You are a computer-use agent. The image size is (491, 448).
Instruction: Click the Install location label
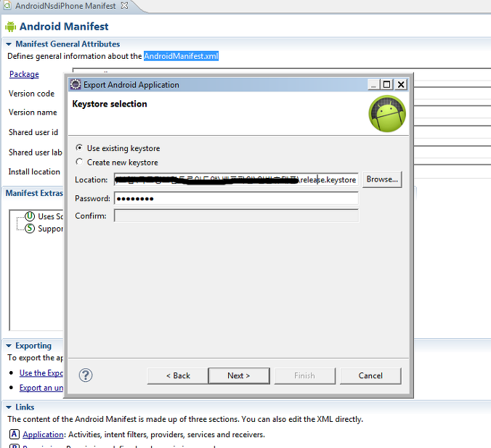pyautogui.click(x=34, y=172)
